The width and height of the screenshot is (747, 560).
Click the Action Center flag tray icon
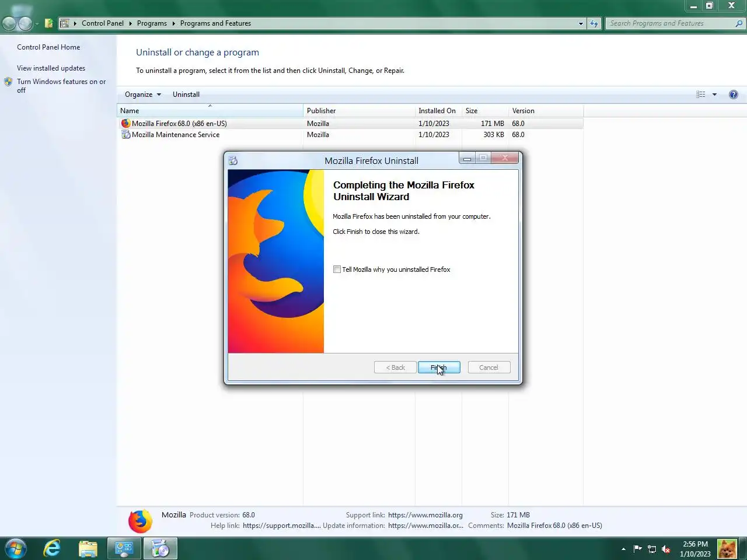(x=637, y=549)
